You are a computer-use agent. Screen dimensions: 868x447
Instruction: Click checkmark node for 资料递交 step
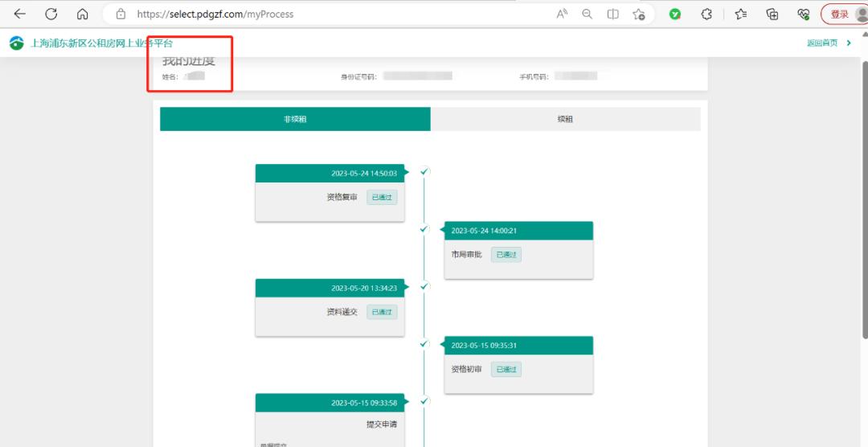coord(424,286)
